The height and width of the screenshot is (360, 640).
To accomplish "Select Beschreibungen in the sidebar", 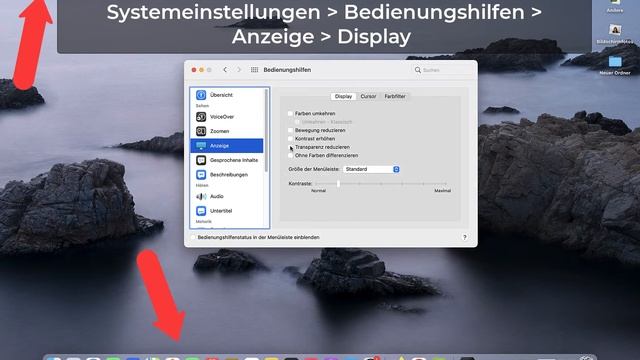I will [227, 175].
